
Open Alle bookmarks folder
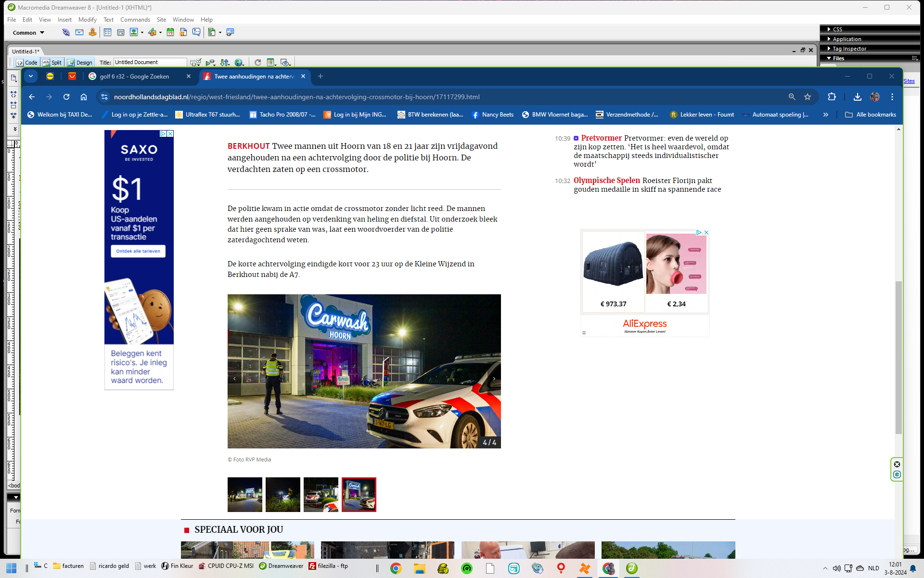pos(871,115)
